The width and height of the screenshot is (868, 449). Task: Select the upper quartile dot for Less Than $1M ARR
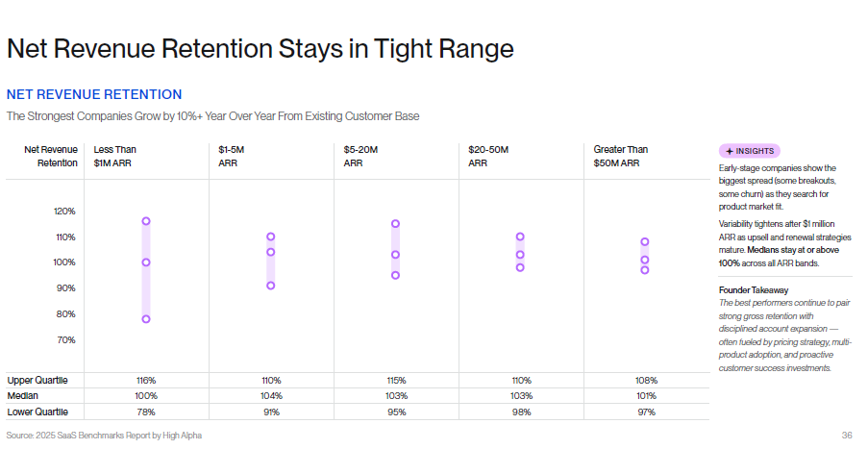point(146,221)
